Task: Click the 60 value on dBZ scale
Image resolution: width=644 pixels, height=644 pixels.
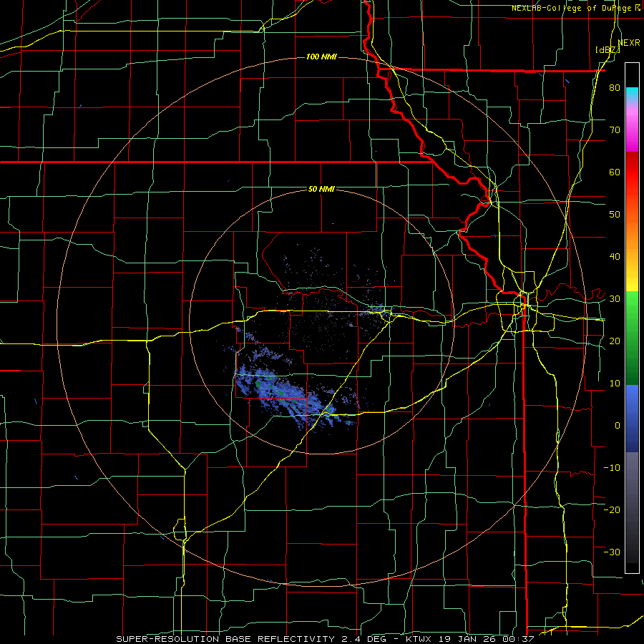Action: (615, 172)
